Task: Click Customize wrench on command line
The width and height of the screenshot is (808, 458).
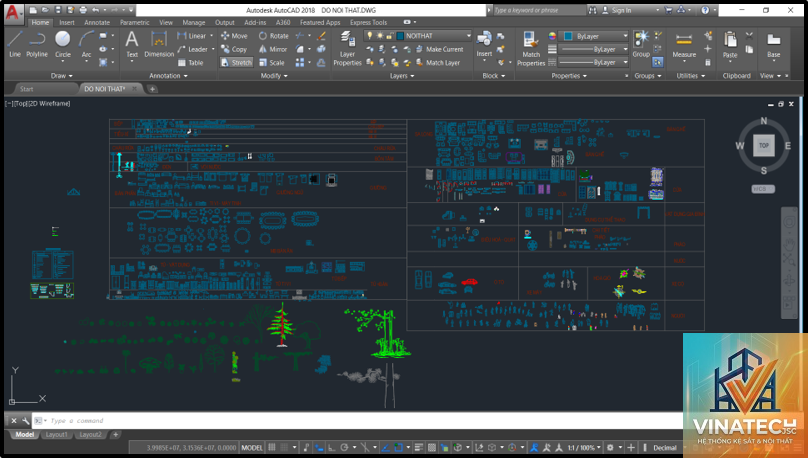Action: coord(26,421)
